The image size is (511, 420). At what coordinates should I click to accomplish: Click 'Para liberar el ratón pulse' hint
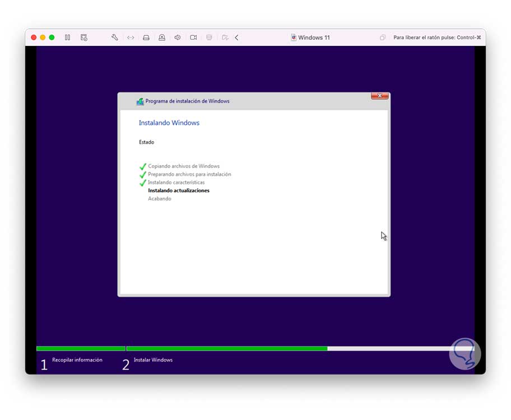click(x=437, y=38)
